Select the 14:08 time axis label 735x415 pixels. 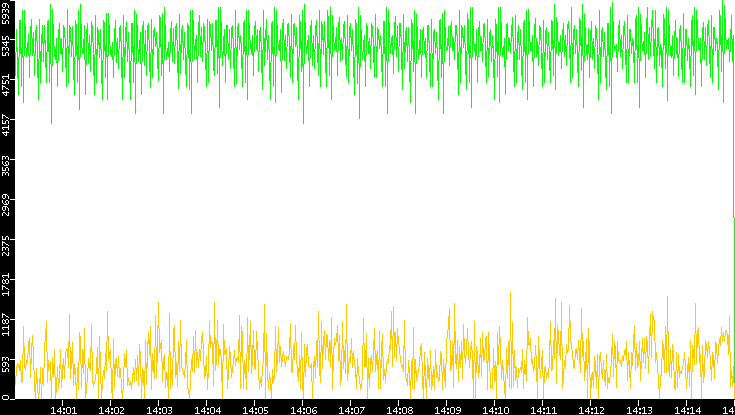[x=399, y=410]
